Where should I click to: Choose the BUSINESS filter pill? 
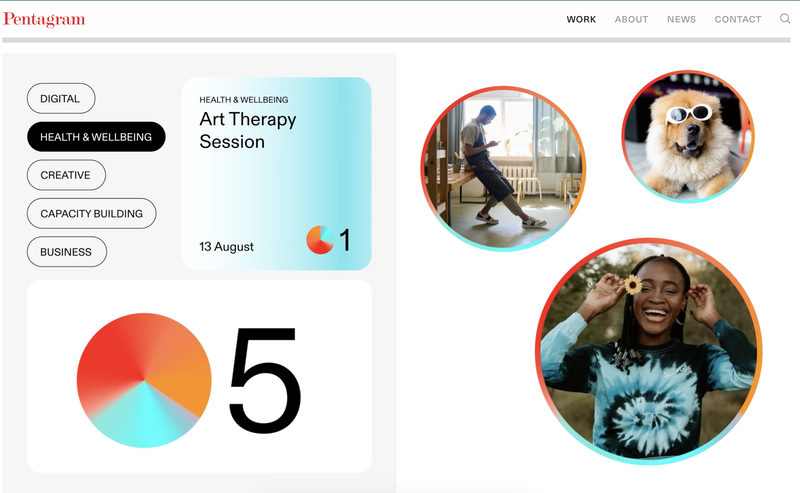tap(67, 252)
